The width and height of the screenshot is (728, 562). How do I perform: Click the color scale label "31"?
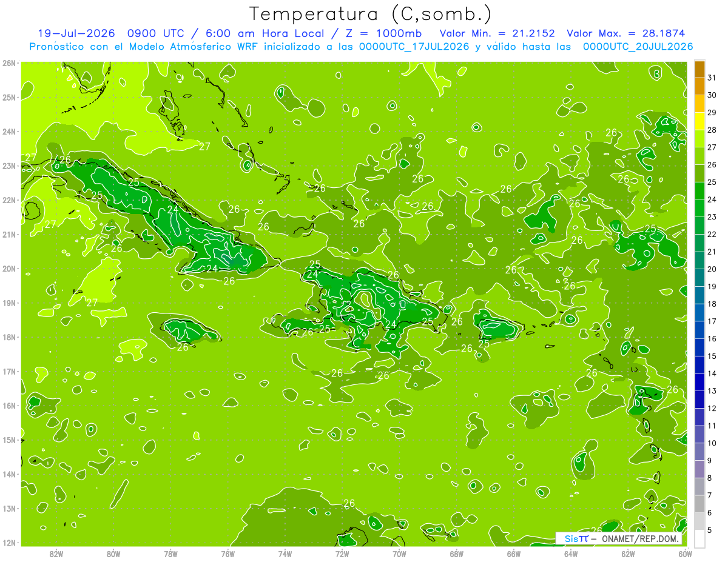point(712,78)
